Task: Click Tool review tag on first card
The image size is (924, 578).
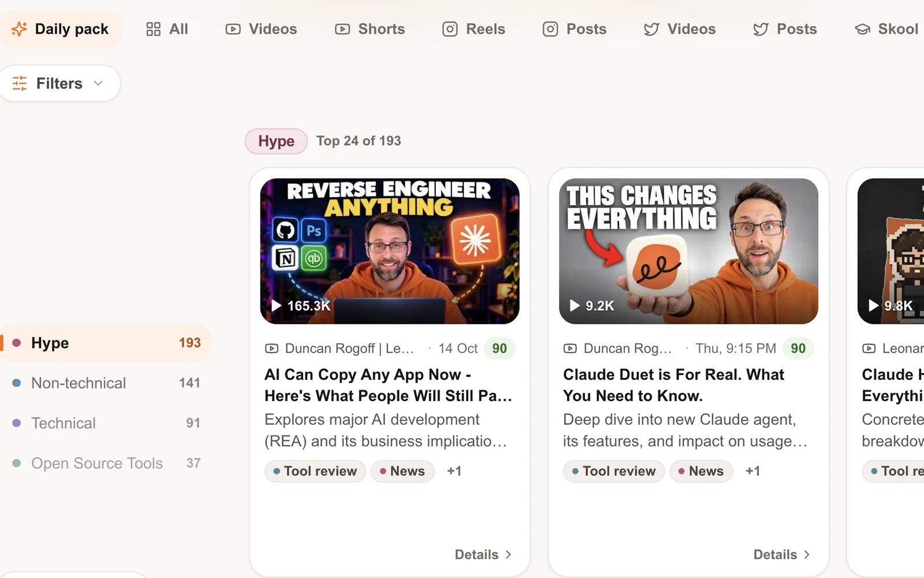Action: [315, 471]
